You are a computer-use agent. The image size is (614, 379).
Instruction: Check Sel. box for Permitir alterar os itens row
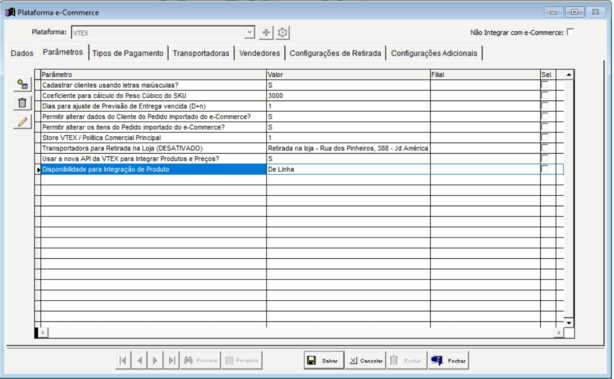(545, 127)
